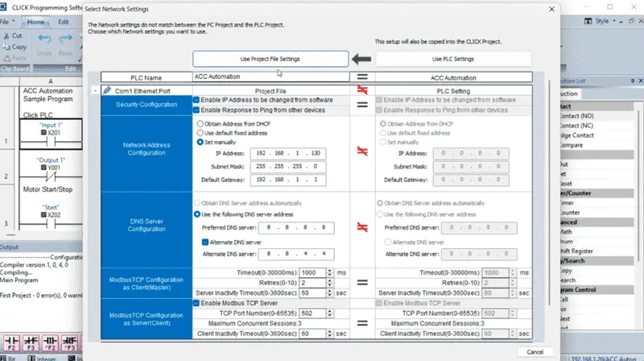Click the Undo arrow icon
644x361 pixels.
tap(44, 39)
